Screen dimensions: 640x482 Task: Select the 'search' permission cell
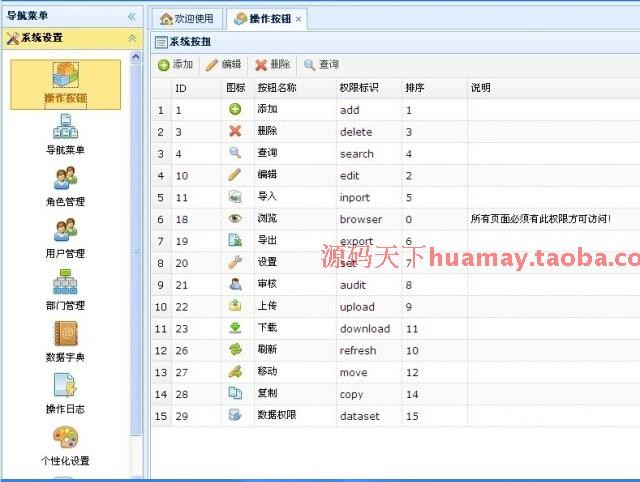[369, 154]
